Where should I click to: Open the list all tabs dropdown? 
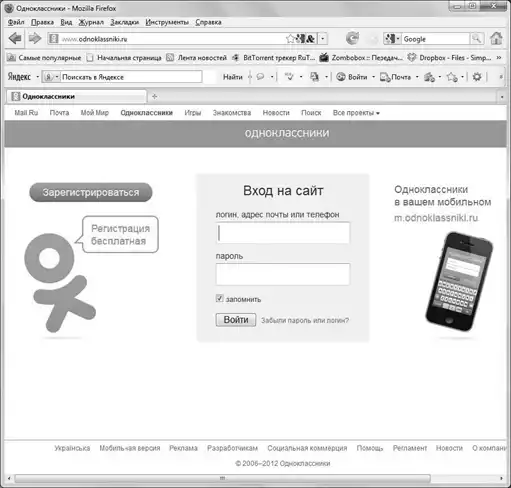502,97
